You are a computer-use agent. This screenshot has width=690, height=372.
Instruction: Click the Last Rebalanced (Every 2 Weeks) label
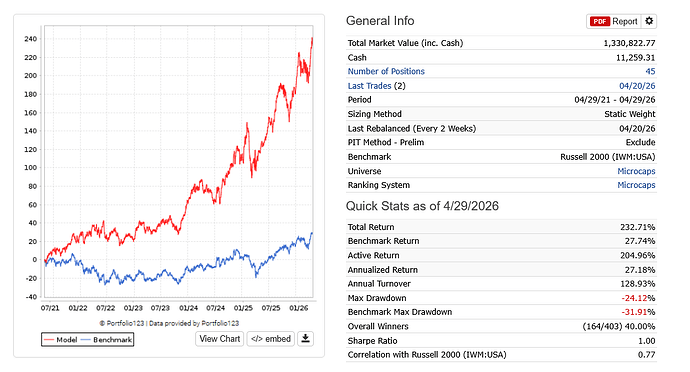pyautogui.click(x=412, y=129)
